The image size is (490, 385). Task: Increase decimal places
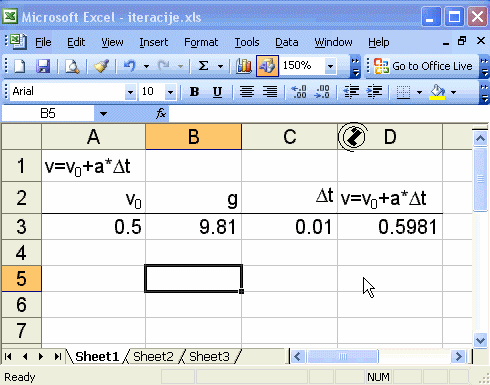tap(299, 92)
